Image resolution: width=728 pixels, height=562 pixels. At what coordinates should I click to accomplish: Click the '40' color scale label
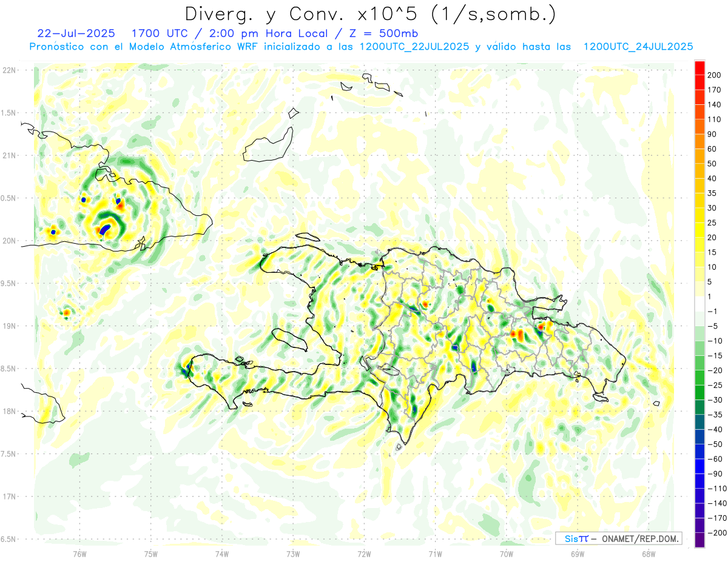712,178
